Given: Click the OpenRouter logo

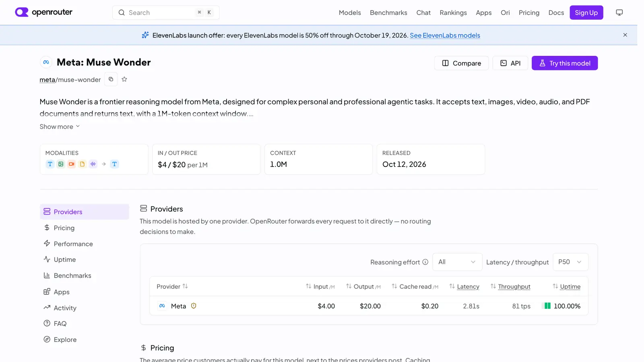Looking at the screenshot, I should (x=43, y=12).
